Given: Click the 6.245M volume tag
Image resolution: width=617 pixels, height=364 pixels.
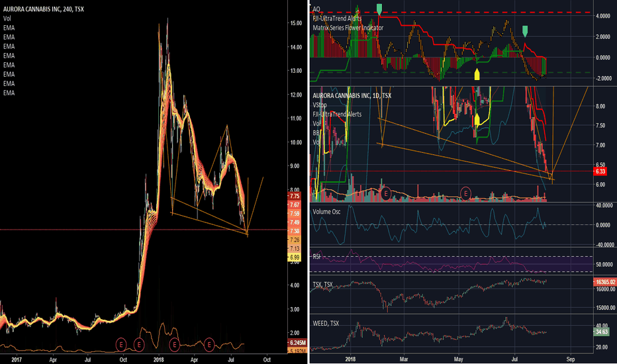Looking at the screenshot, I should tap(297, 343).
